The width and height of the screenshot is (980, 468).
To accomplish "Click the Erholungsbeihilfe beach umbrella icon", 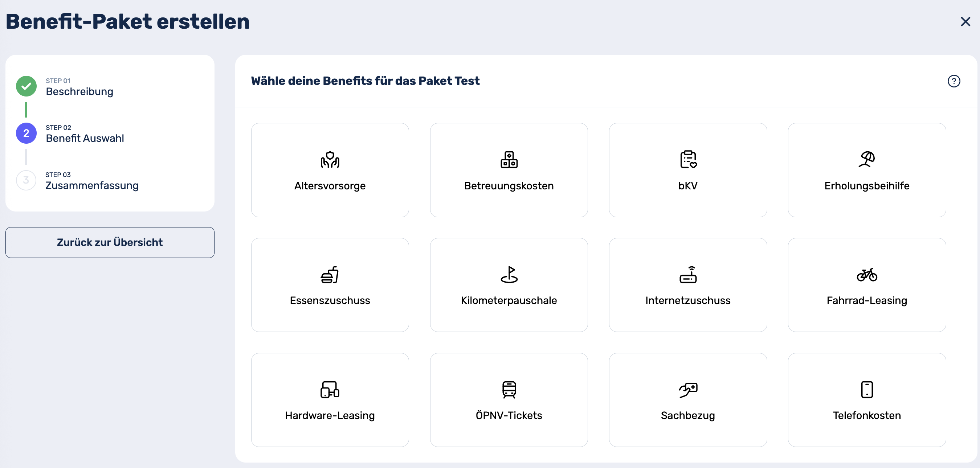I will click(x=867, y=160).
